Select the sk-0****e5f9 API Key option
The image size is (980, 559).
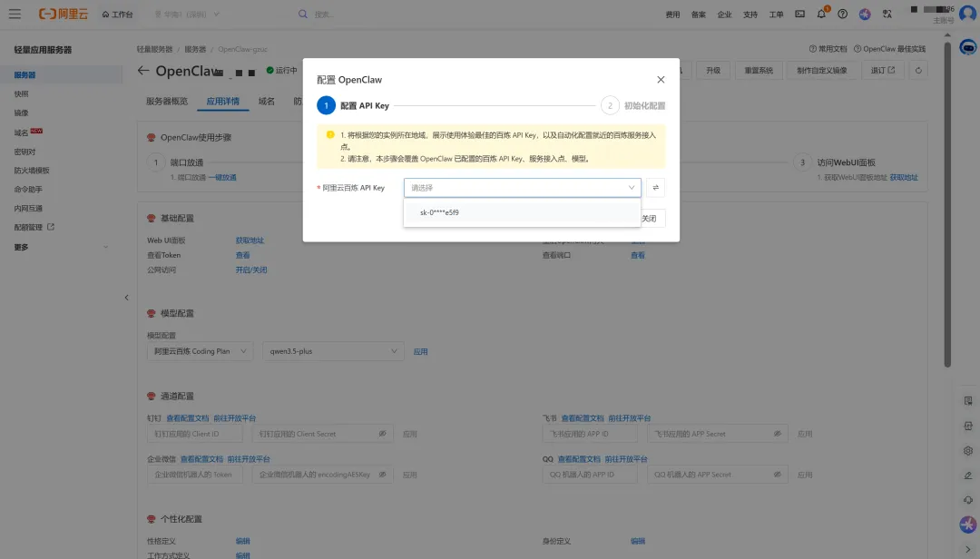click(523, 212)
